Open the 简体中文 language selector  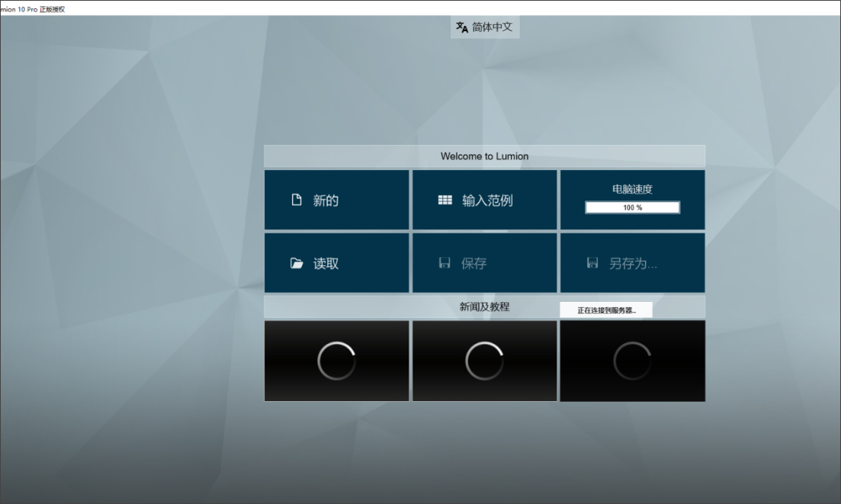pyautogui.click(x=485, y=27)
